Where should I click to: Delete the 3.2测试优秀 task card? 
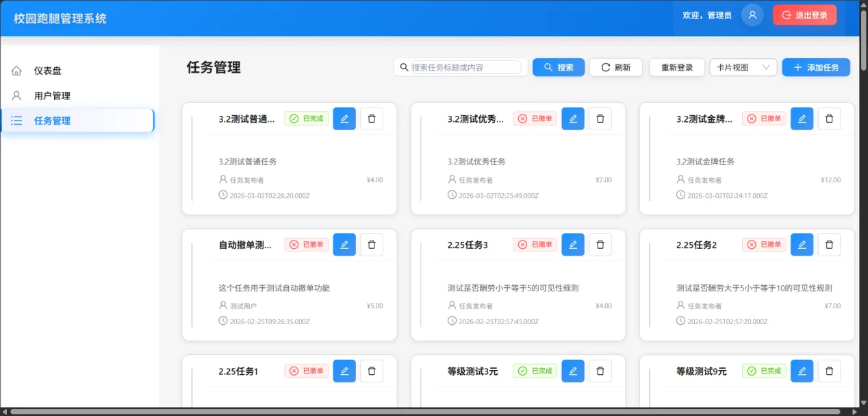click(x=600, y=119)
